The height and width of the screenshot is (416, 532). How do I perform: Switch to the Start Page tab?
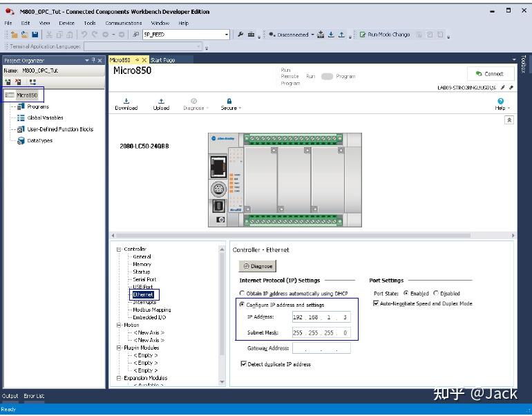tap(162, 60)
